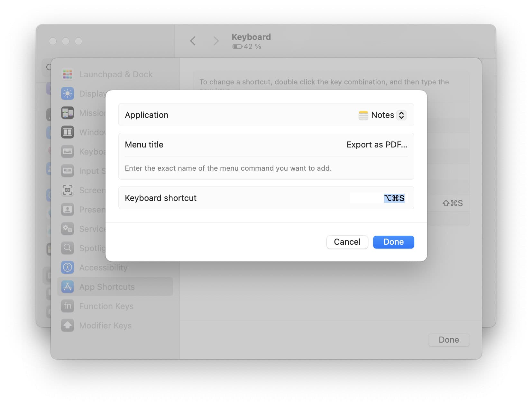Open Spotlight settings via the magnifier icon
The height and width of the screenshot is (407, 532).
tap(68, 248)
